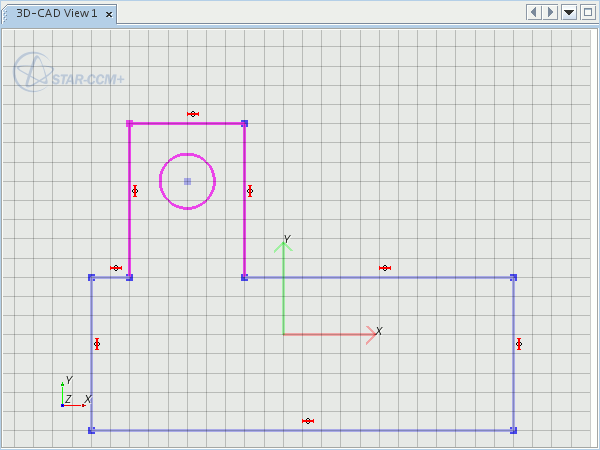600x450 pixels.
Task: Close the 3D-CAD View 1 tab
Action: 109,14
